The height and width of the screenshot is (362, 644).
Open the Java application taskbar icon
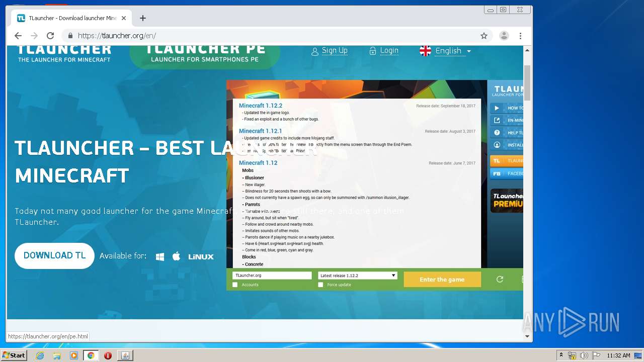pos(125,355)
